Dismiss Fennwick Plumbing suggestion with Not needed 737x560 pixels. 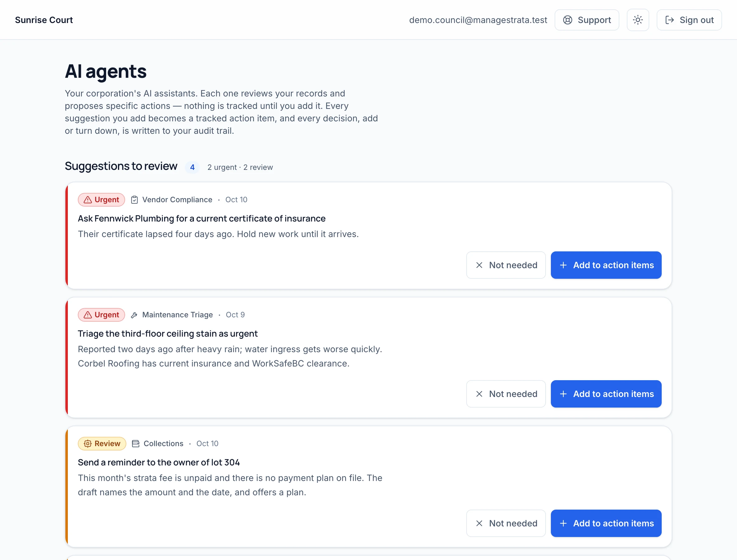pos(506,265)
